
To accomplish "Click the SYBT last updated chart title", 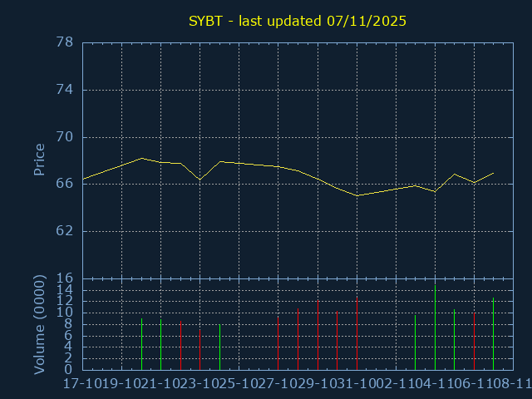I will (x=297, y=22).
